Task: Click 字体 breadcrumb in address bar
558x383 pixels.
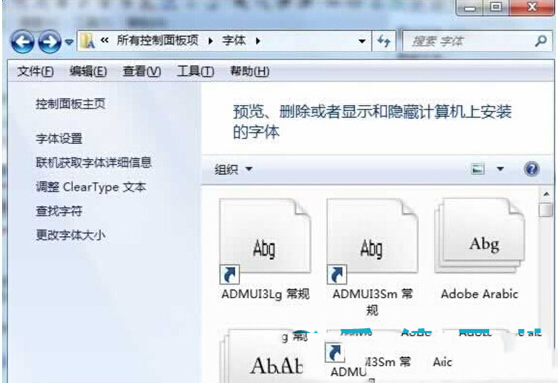Action: click(234, 41)
